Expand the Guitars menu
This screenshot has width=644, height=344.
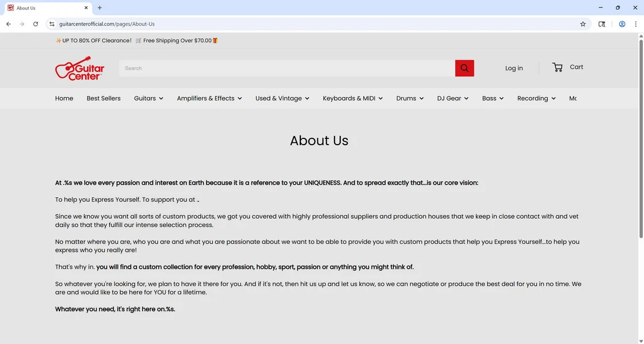149,98
